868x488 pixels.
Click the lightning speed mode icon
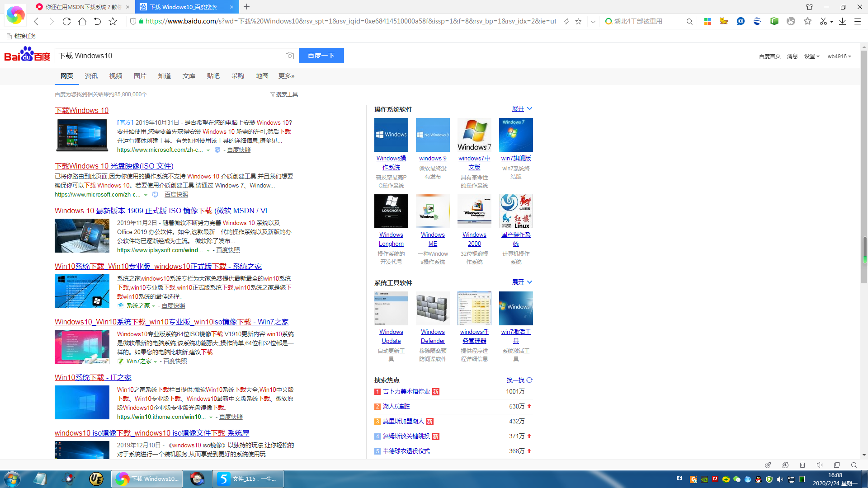(x=566, y=21)
